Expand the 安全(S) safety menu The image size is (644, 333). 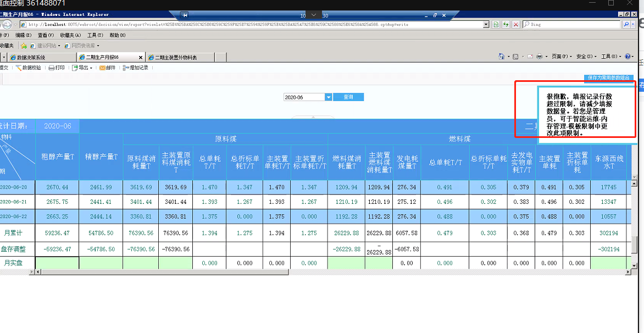(x=586, y=56)
